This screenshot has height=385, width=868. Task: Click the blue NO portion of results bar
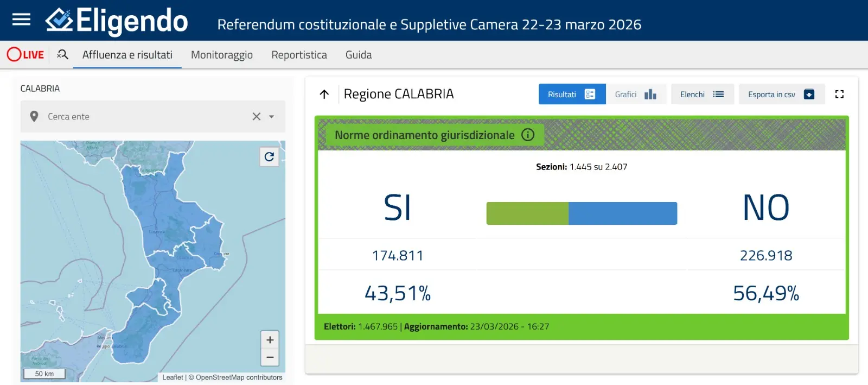point(622,213)
